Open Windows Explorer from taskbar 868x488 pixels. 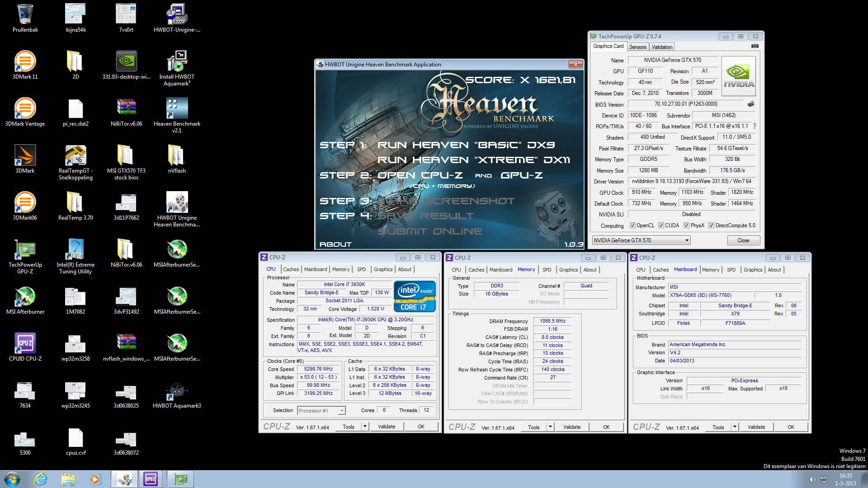pos(68,479)
